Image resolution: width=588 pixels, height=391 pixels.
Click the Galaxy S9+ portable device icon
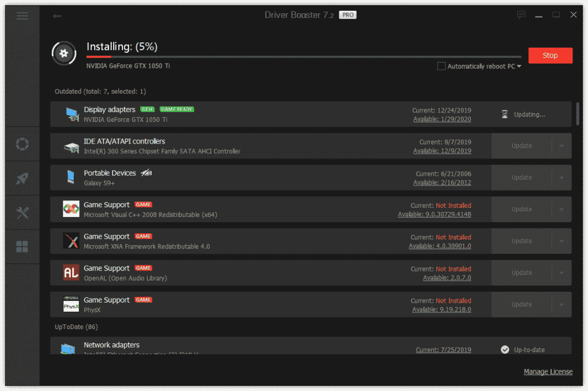point(71,177)
